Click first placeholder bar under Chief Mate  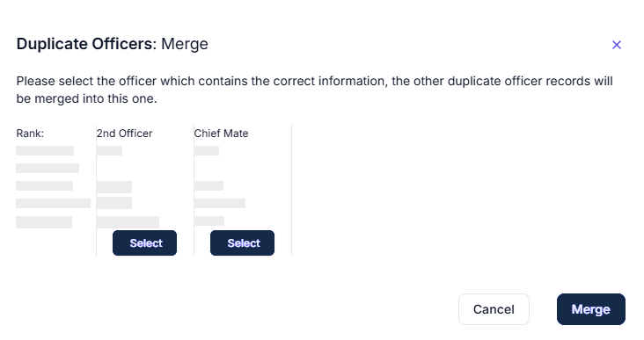click(x=207, y=150)
